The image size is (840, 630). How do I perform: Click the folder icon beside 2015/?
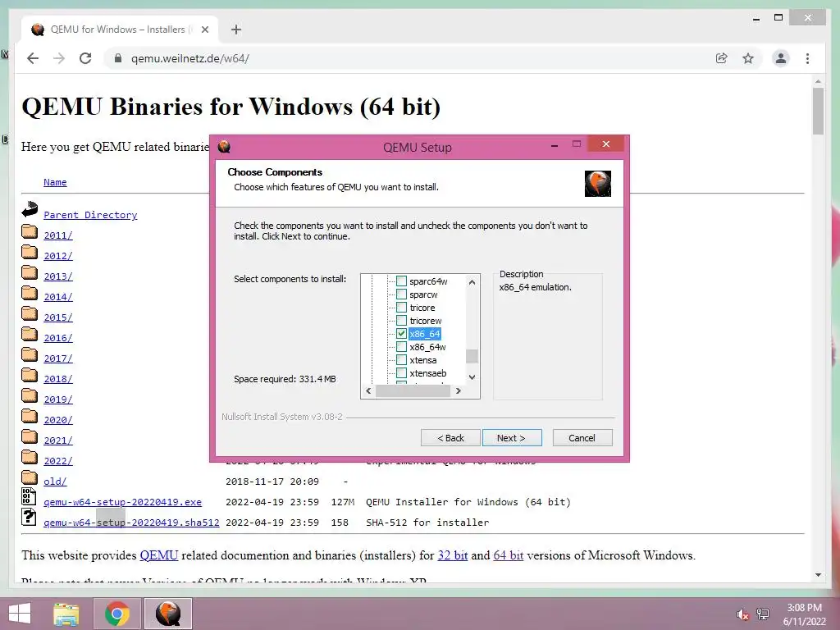click(30, 313)
